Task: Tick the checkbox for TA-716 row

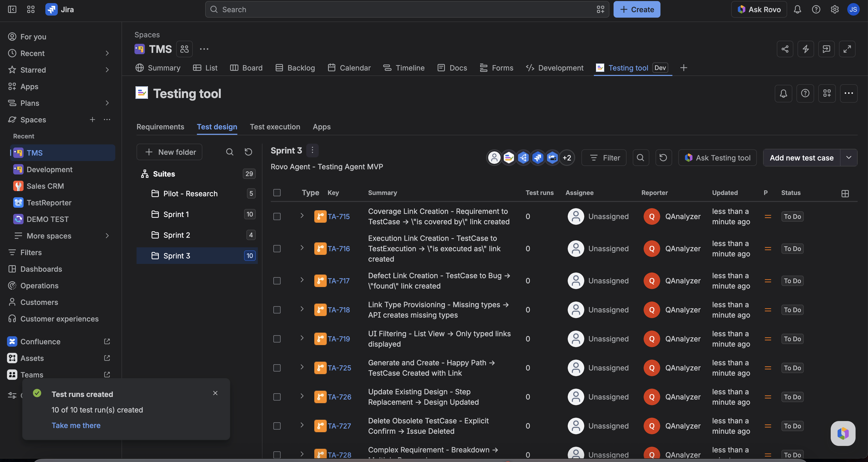Action: [277, 249]
